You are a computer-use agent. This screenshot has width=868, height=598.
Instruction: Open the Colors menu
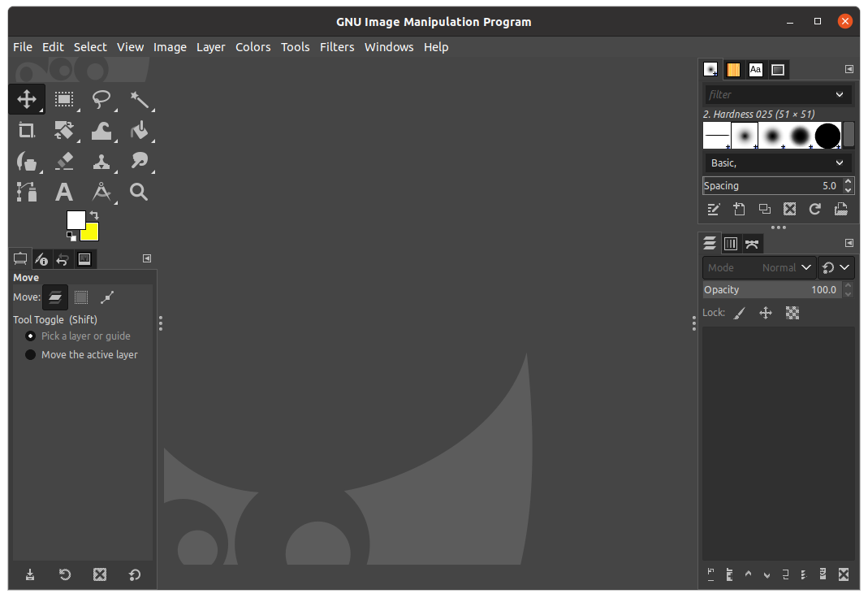[x=253, y=47]
